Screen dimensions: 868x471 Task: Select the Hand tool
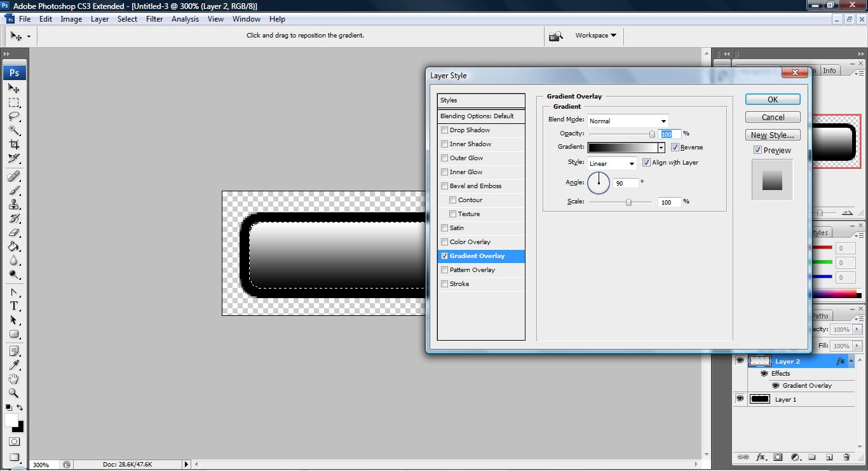pyautogui.click(x=14, y=379)
